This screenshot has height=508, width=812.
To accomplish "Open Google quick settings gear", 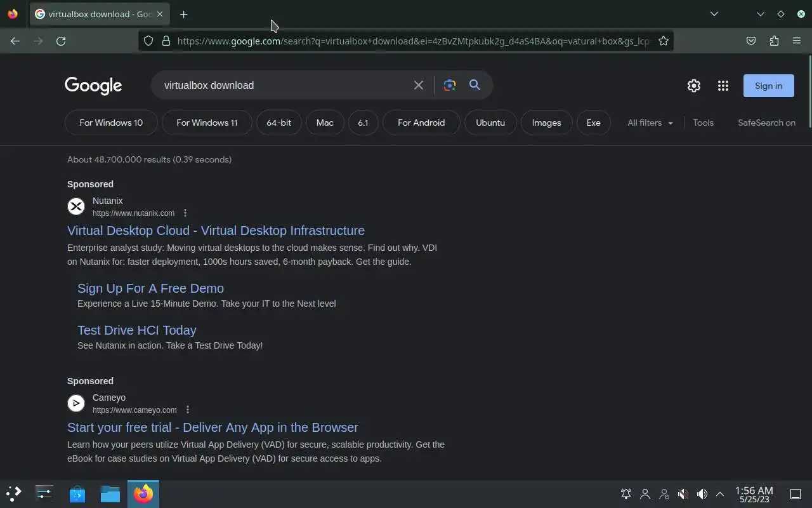I will (694, 86).
